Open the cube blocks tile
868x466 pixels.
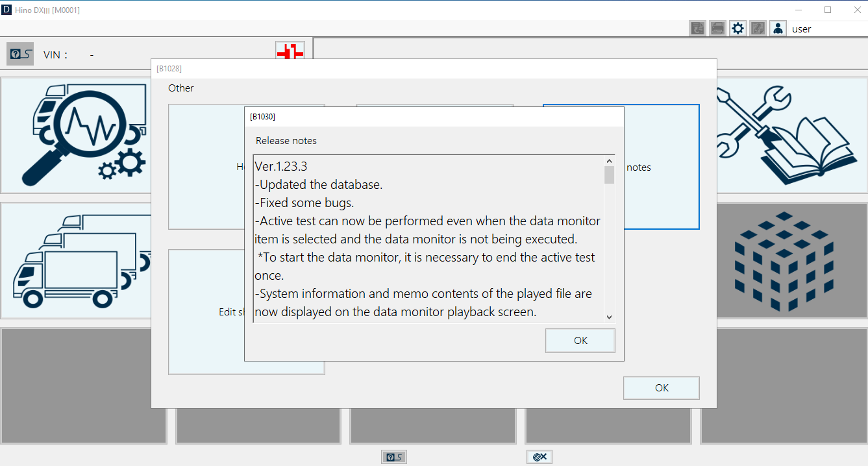click(792, 261)
